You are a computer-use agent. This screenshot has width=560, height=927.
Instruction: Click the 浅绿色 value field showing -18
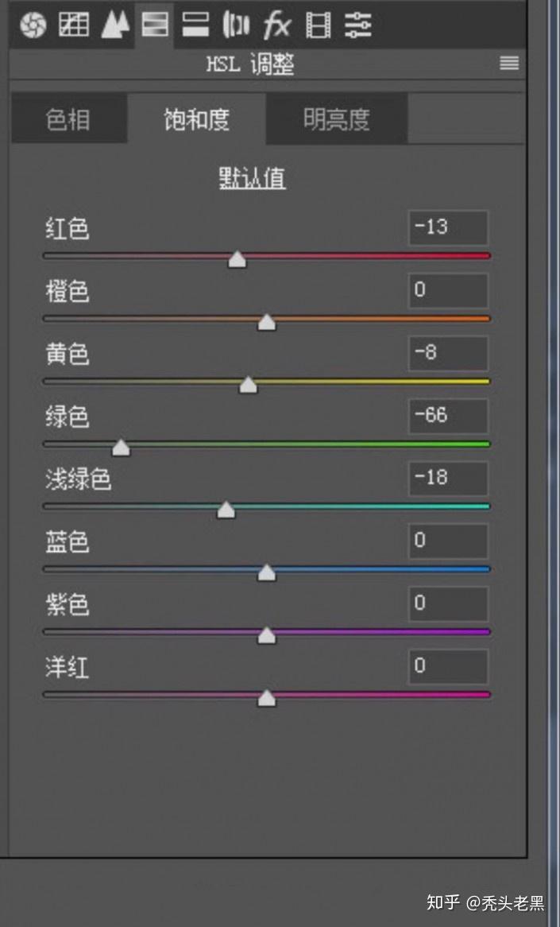click(447, 479)
